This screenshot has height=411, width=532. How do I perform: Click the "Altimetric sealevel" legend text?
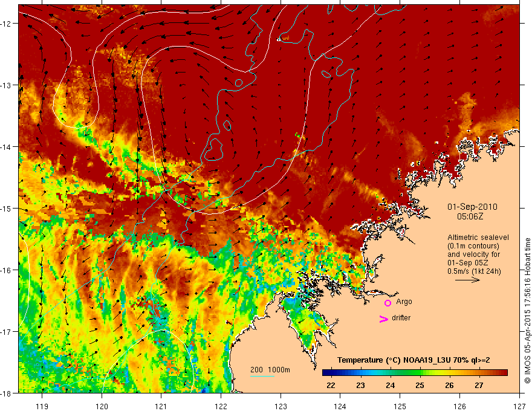point(478,238)
